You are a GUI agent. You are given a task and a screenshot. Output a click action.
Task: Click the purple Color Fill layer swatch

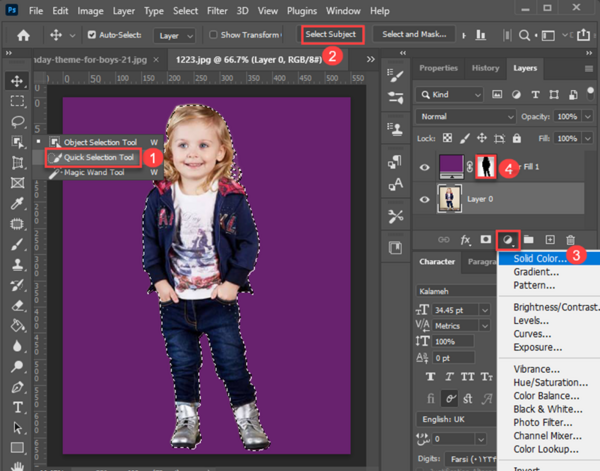pyautogui.click(x=452, y=167)
